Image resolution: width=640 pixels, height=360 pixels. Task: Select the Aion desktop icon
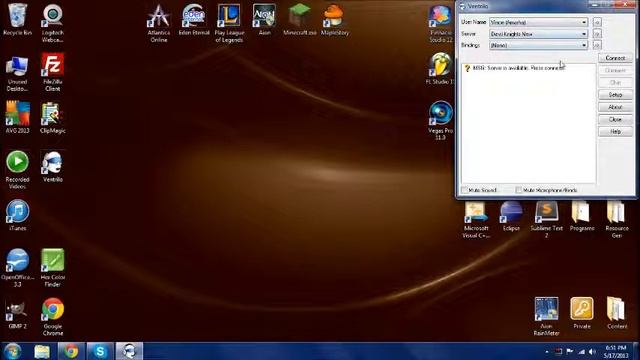click(264, 20)
